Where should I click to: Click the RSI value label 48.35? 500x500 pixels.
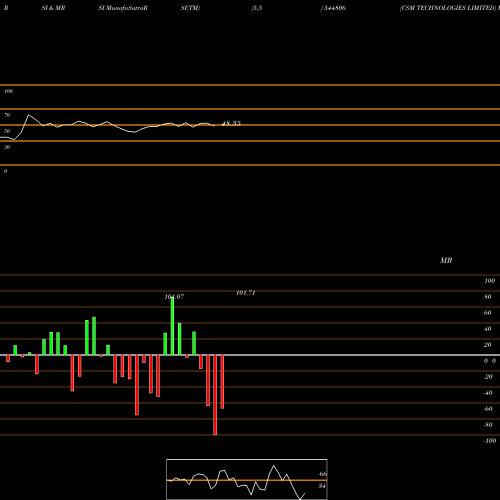click(231, 123)
